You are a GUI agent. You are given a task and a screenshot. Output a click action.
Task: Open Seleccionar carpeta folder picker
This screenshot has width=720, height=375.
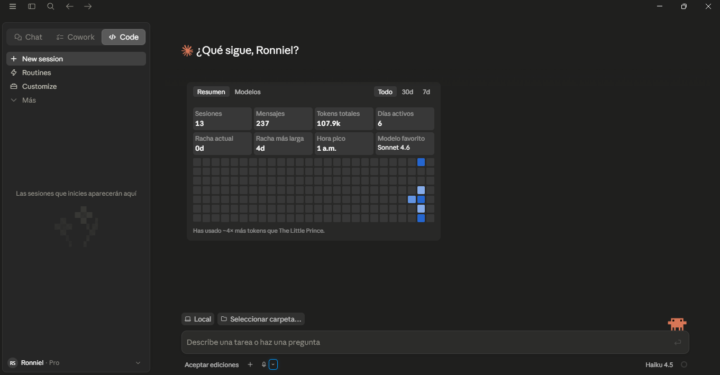click(261, 319)
